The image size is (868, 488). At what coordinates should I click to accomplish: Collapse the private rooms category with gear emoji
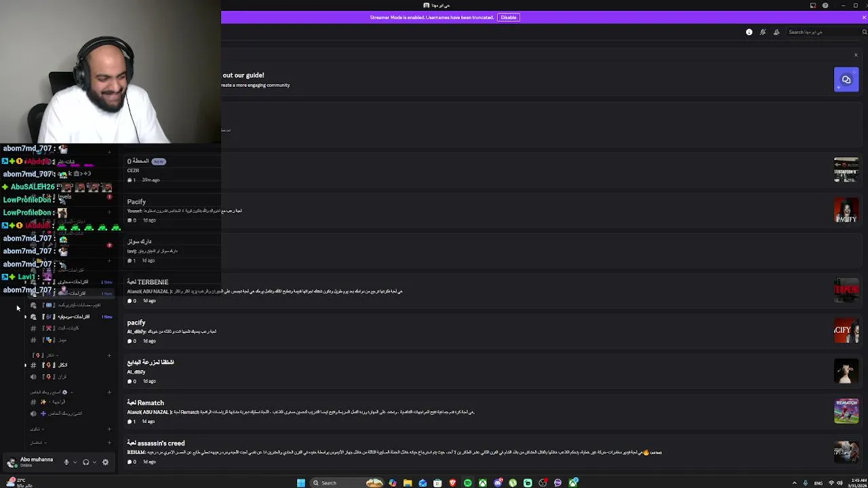(51, 392)
